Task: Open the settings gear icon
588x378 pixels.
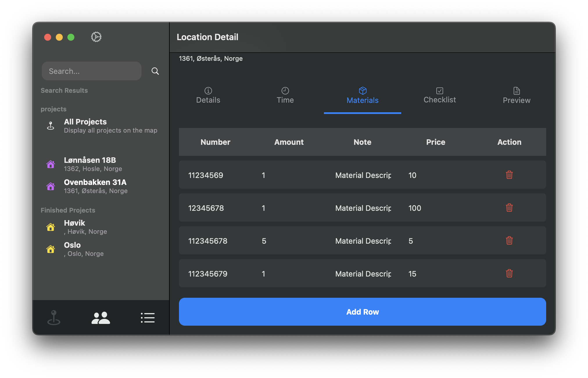Action: (x=96, y=37)
